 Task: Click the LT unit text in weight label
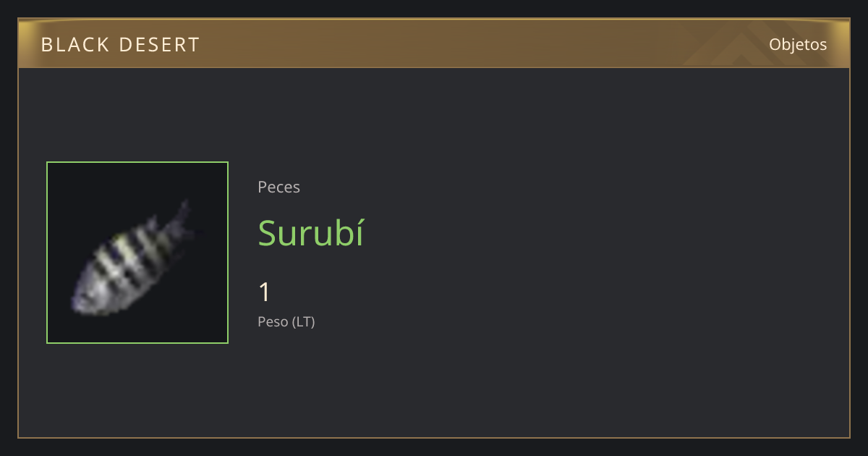(x=304, y=321)
